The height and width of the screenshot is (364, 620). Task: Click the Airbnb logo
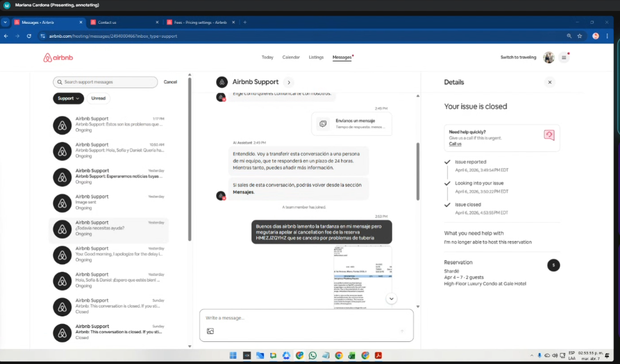58,57
